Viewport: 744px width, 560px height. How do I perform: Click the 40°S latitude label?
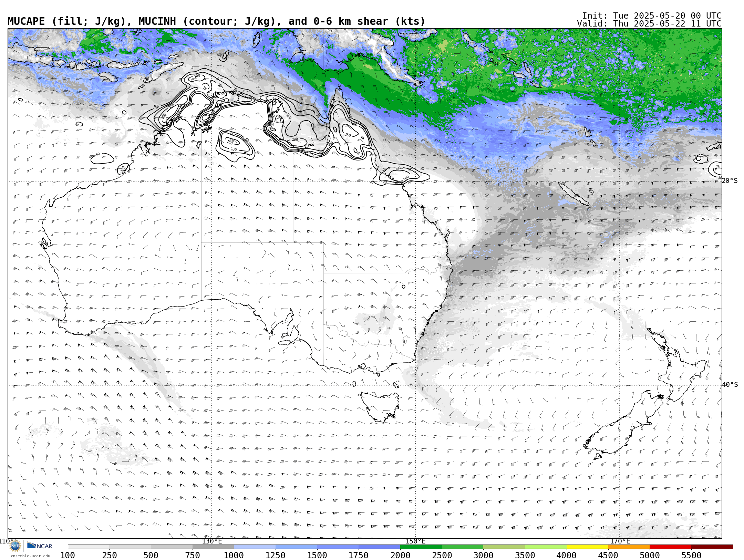pyautogui.click(x=730, y=385)
